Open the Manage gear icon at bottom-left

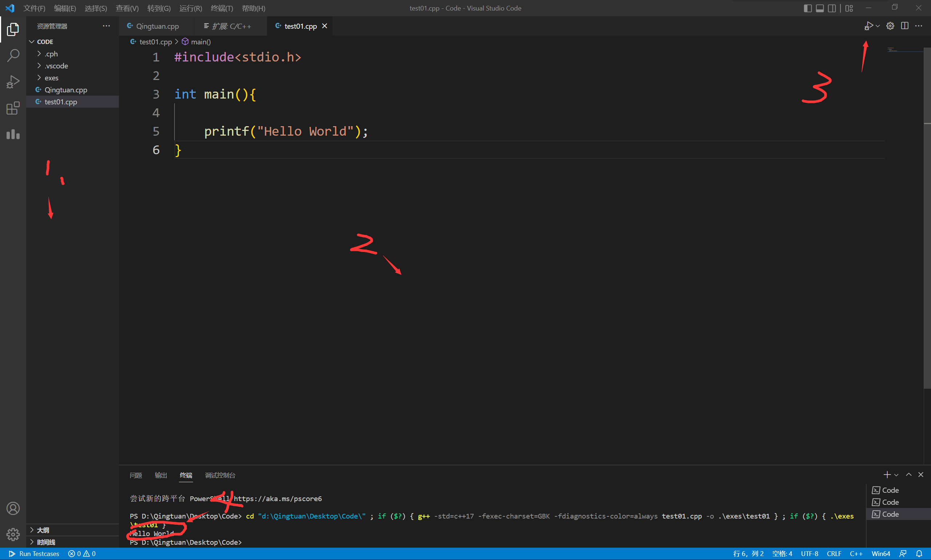click(x=13, y=534)
